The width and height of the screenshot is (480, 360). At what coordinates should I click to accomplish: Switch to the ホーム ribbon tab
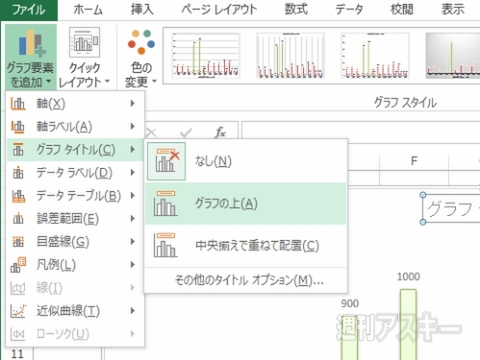click(88, 10)
